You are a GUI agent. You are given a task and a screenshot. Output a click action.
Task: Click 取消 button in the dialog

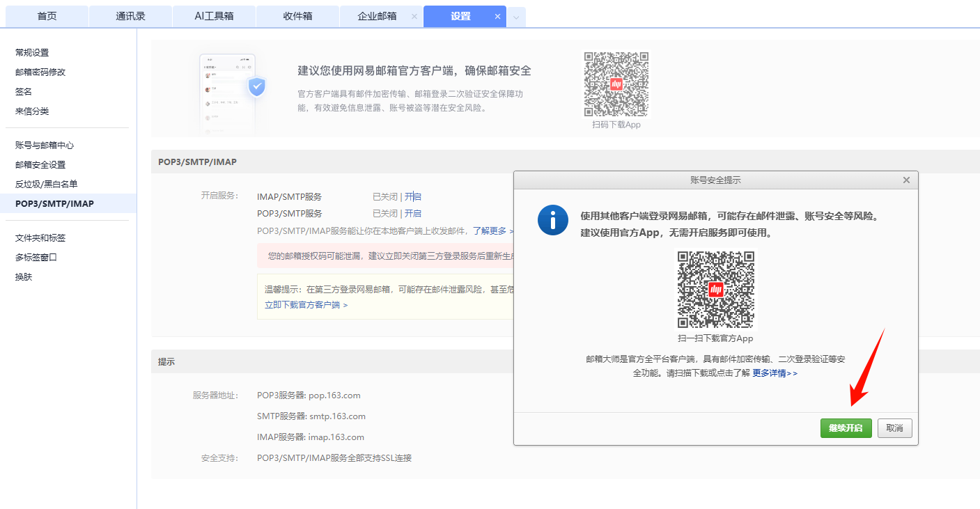pyautogui.click(x=894, y=428)
